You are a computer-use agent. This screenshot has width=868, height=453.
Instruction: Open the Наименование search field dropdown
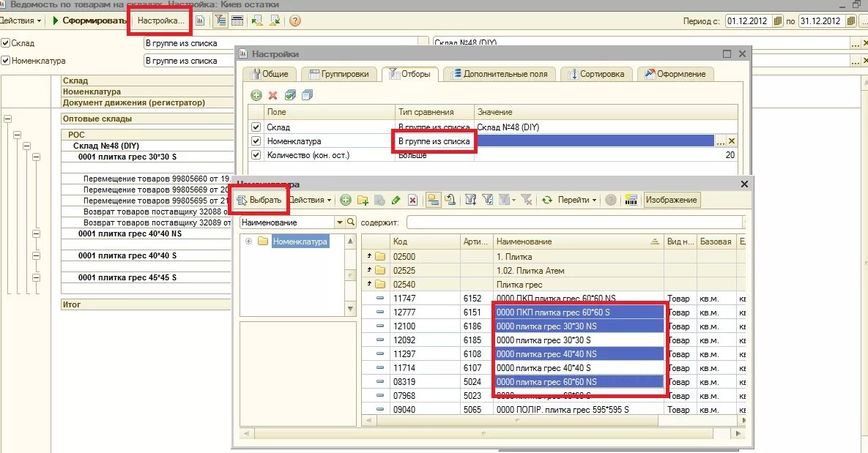(x=339, y=222)
